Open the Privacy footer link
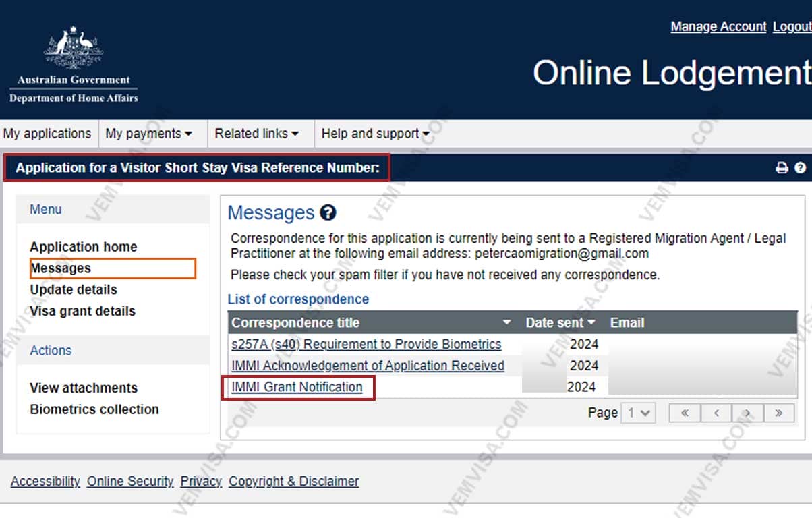This screenshot has width=812, height=518. (x=201, y=482)
